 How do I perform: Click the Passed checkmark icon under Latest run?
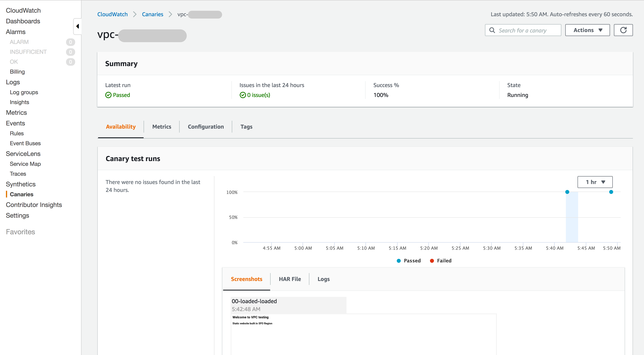108,95
